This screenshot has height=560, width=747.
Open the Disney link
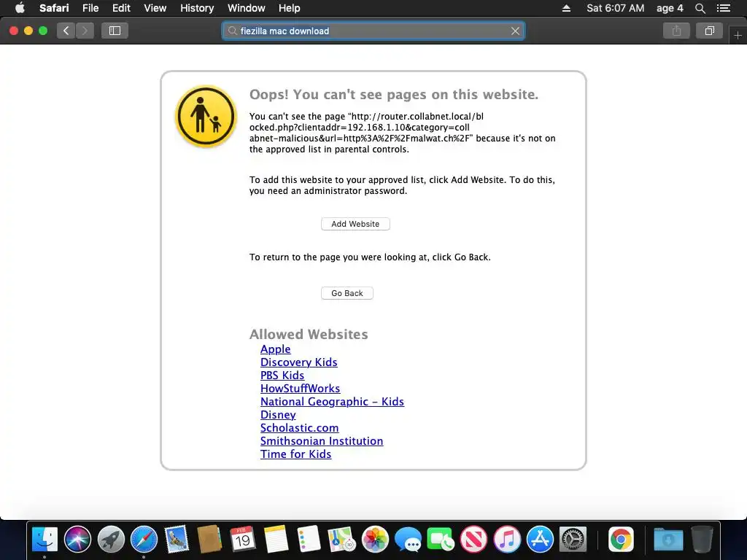click(x=278, y=415)
